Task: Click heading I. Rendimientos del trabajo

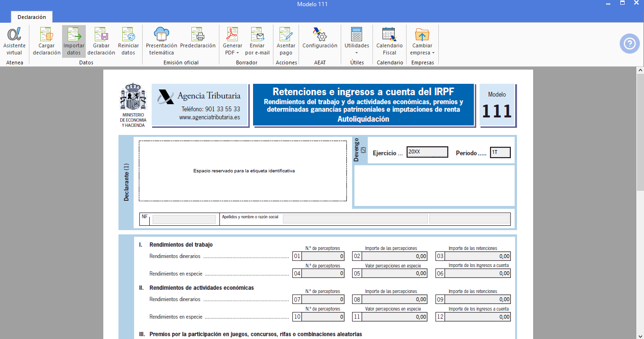Action: point(176,245)
